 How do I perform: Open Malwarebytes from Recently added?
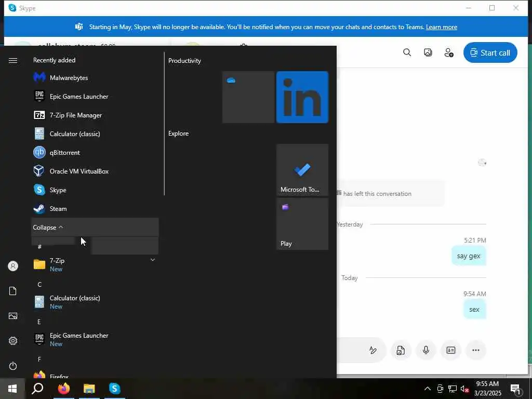coord(95,78)
